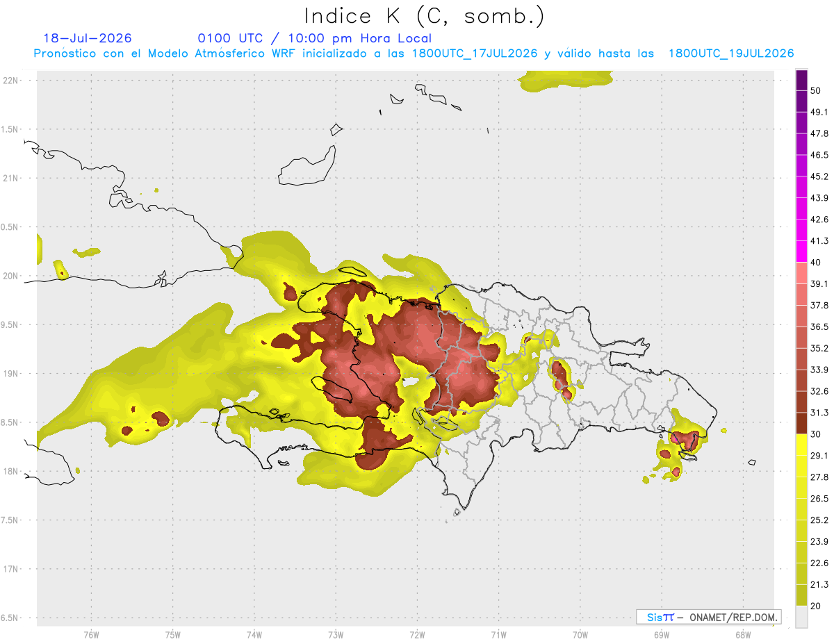Image resolution: width=834 pixels, height=644 pixels.
Task: Click the '32.6' value on the color scale
Action: click(819, 391)
